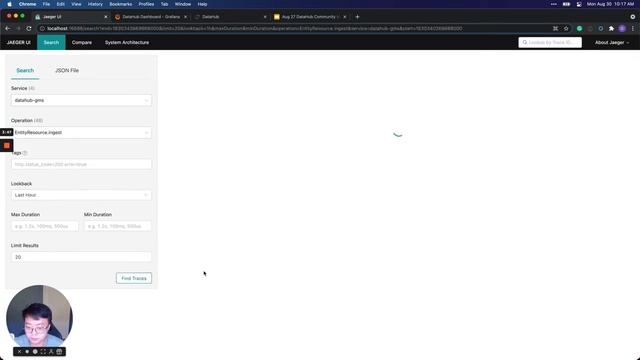
Task: Expand the Lookback dropdown set to Last Hour
Action: pos(81,195)
